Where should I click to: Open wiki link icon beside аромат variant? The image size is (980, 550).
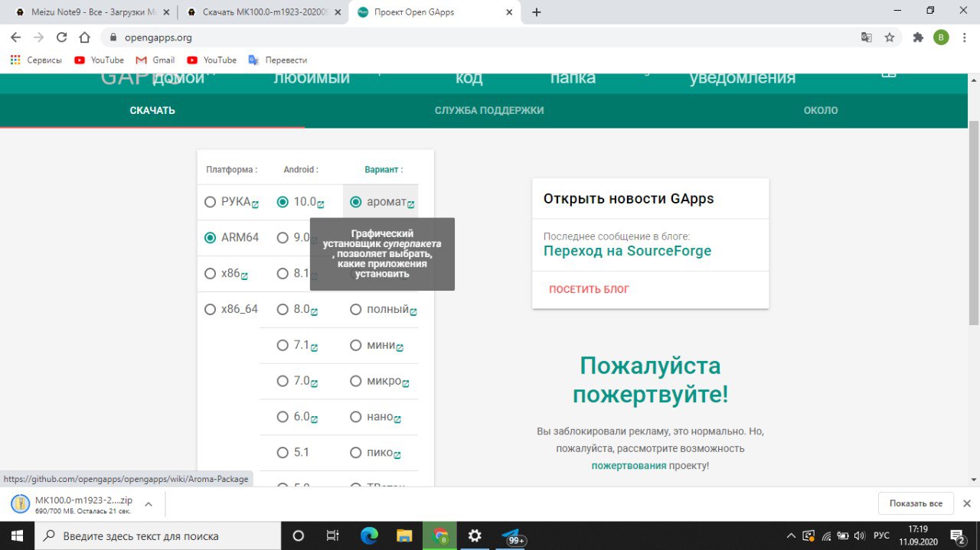tap(411, 204)
